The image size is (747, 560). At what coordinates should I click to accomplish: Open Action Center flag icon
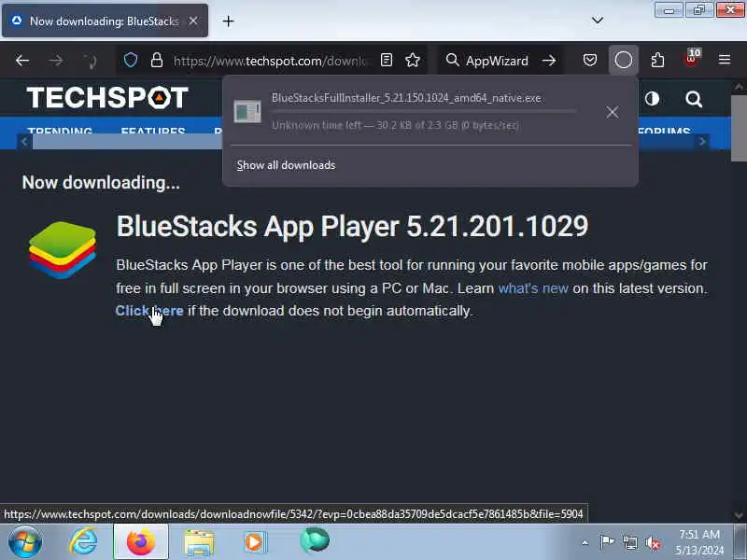[606, 542]
